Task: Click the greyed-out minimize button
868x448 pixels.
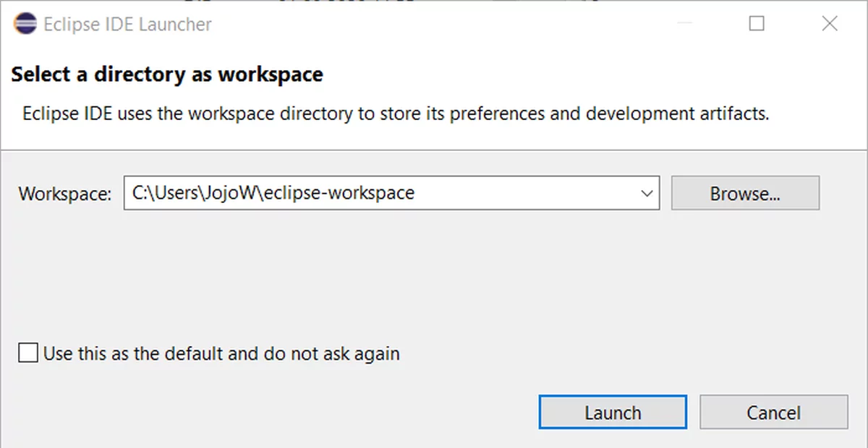Action: [x=684, y=24]
